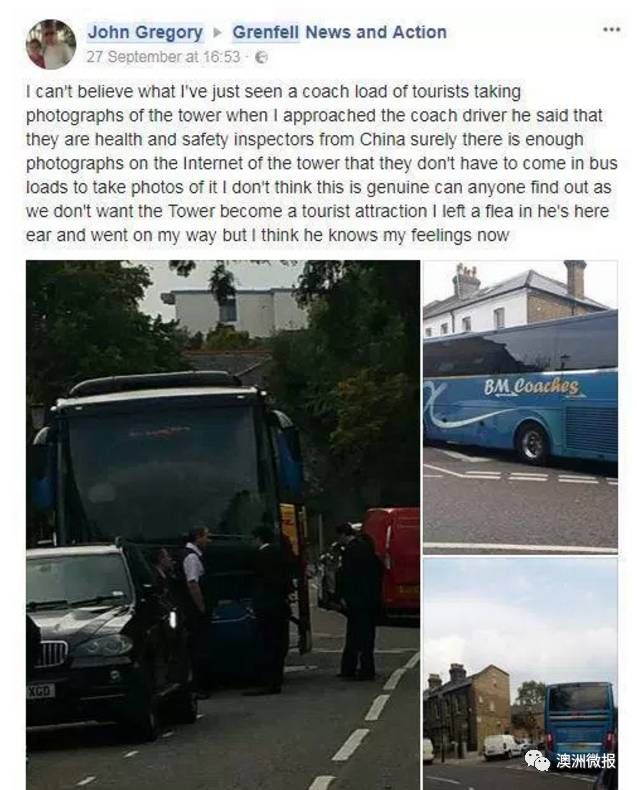
Task: Open the BM Coaches side photo
Action: (520, 407)
